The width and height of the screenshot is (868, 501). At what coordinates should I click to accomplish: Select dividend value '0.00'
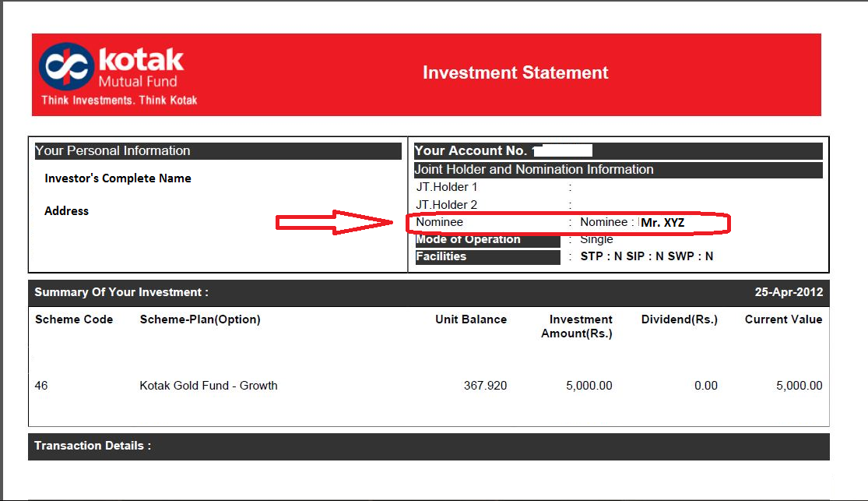(x=706, y=386)
